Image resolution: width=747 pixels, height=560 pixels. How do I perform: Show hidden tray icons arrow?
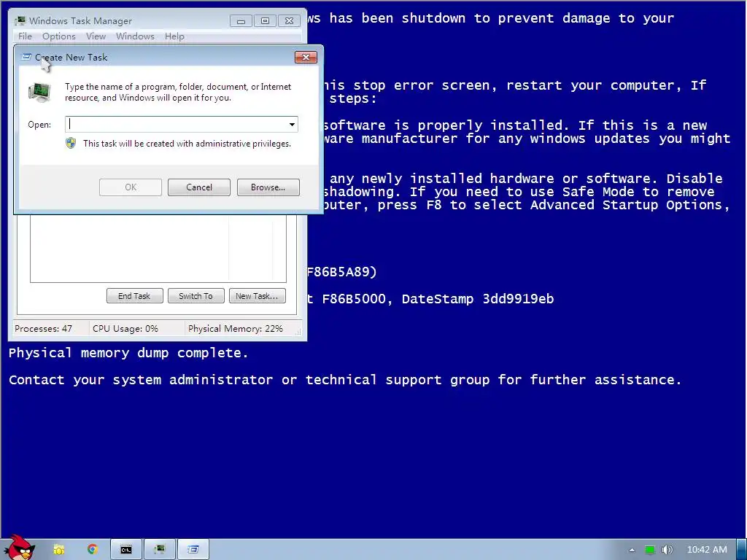click(x=632, y=550)
